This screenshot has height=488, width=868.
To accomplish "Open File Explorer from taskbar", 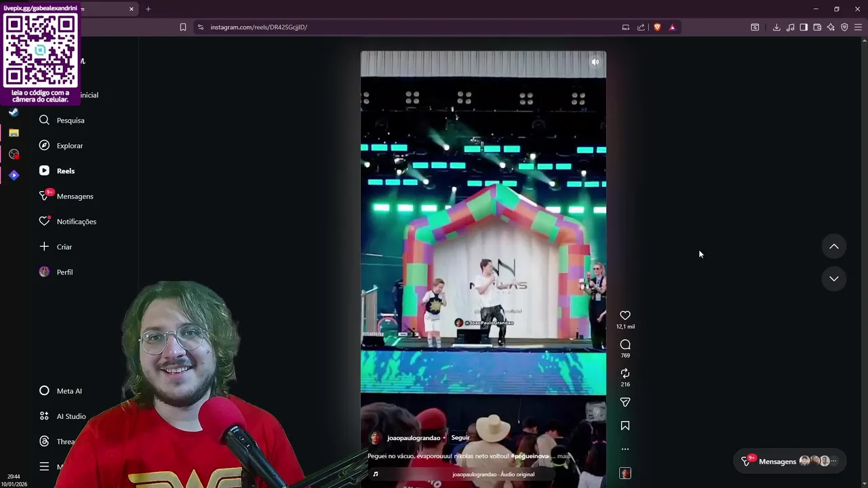I will pos(14,133).
